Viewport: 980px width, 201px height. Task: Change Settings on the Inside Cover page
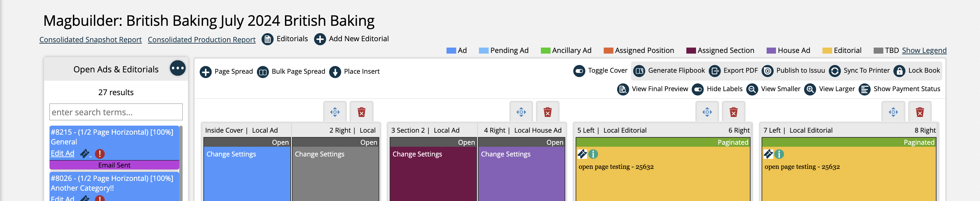click(x=231, y=154)
